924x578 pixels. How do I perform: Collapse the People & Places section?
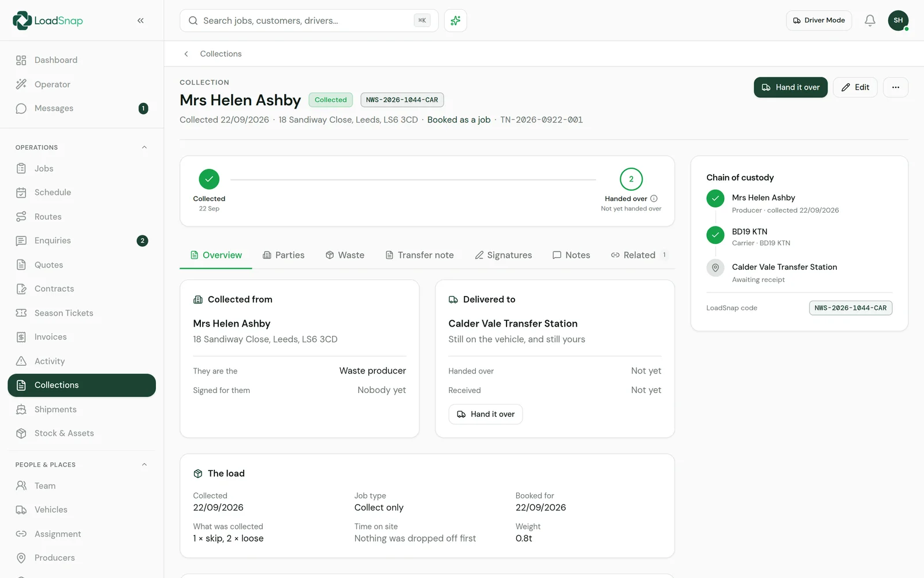[144, 465]
